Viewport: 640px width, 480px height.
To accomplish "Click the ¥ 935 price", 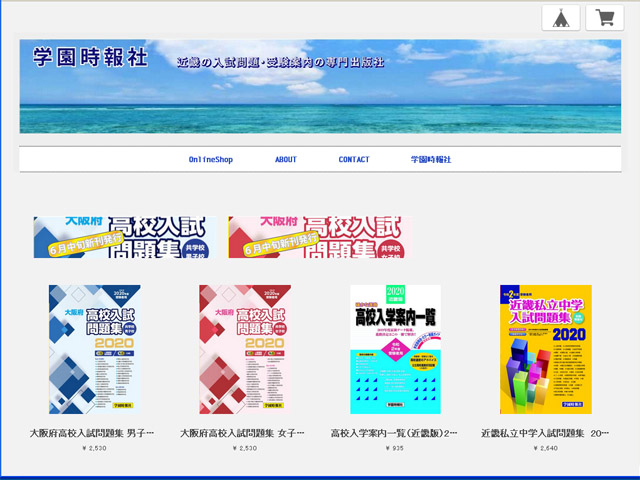I will 394,448.
